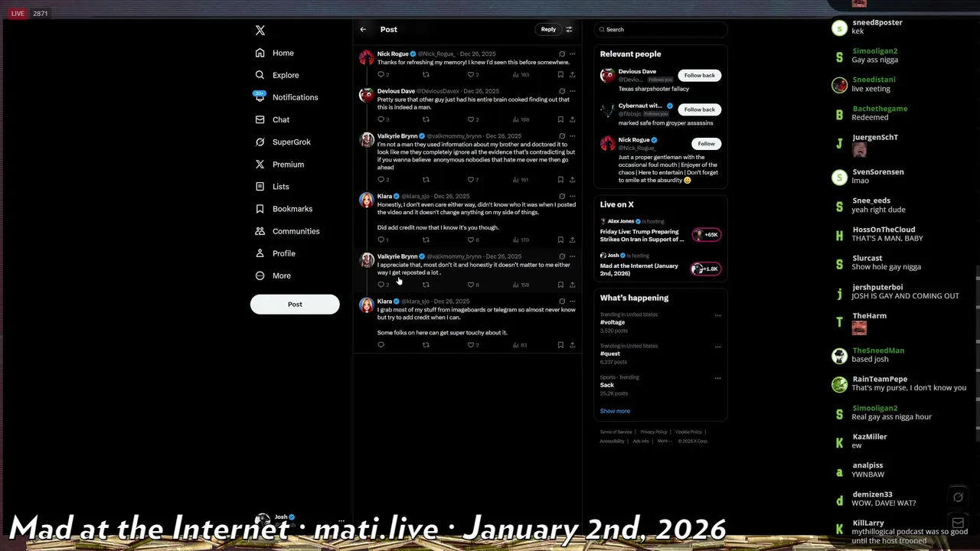
Task: View analytics on Valkyrie Brynn's 'I'm not a man' post
Action: coord(521,180)
